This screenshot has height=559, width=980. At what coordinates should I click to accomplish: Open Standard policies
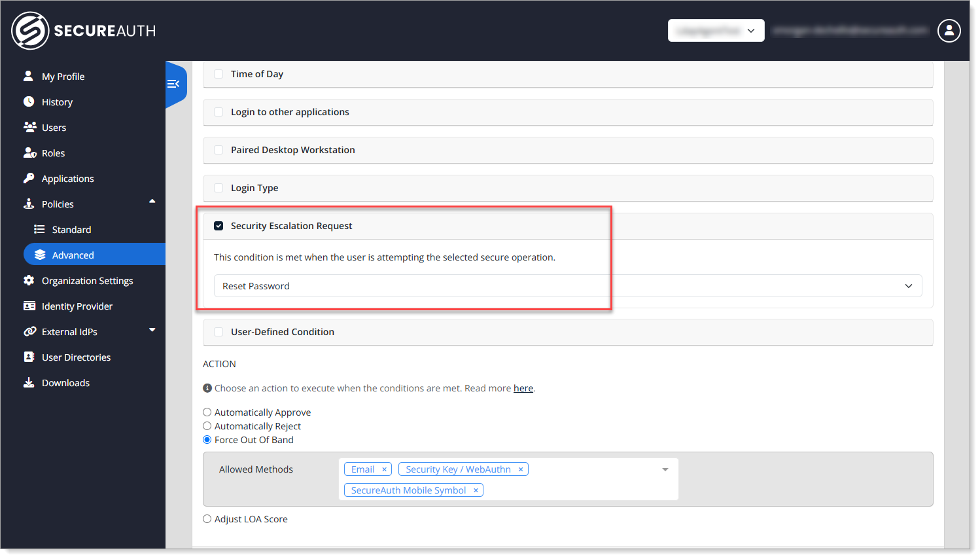tap(71, 230)
